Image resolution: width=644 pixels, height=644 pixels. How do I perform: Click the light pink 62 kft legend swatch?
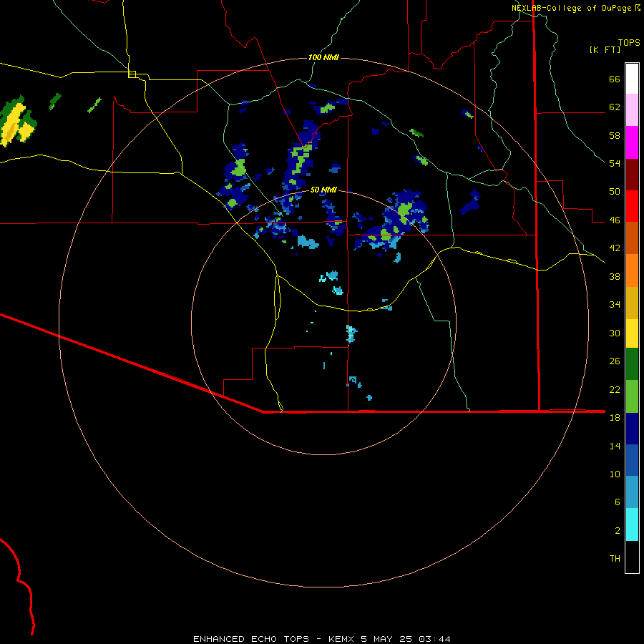tap(632, 110)
